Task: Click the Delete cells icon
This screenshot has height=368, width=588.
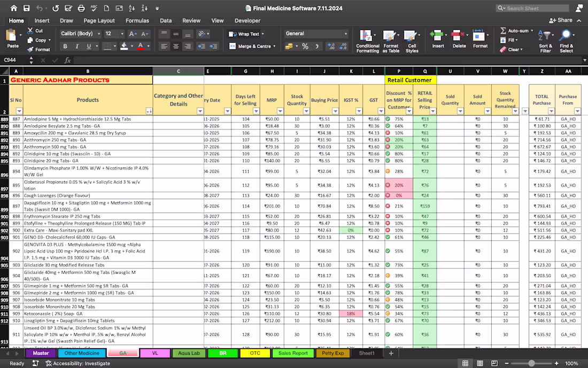Action: 458,36
